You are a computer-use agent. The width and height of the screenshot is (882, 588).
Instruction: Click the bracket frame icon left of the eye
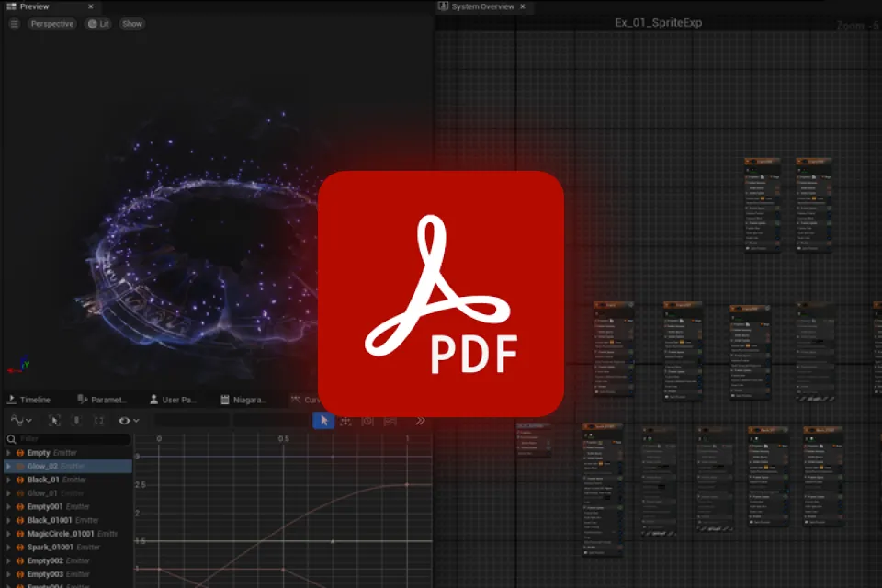click(99, 420)
